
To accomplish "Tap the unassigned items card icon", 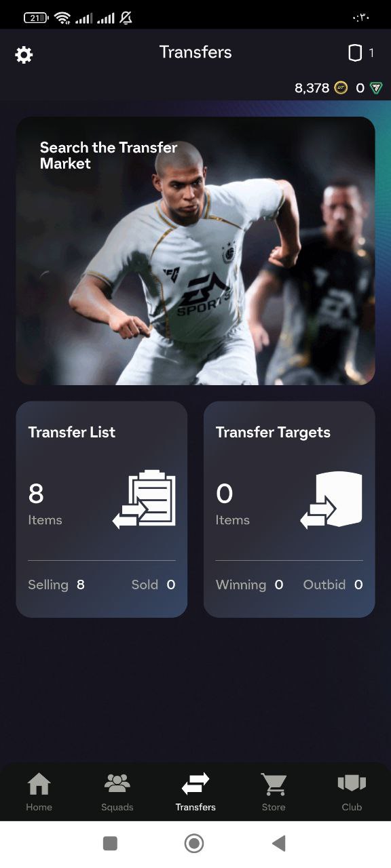I will click(355, 53).
